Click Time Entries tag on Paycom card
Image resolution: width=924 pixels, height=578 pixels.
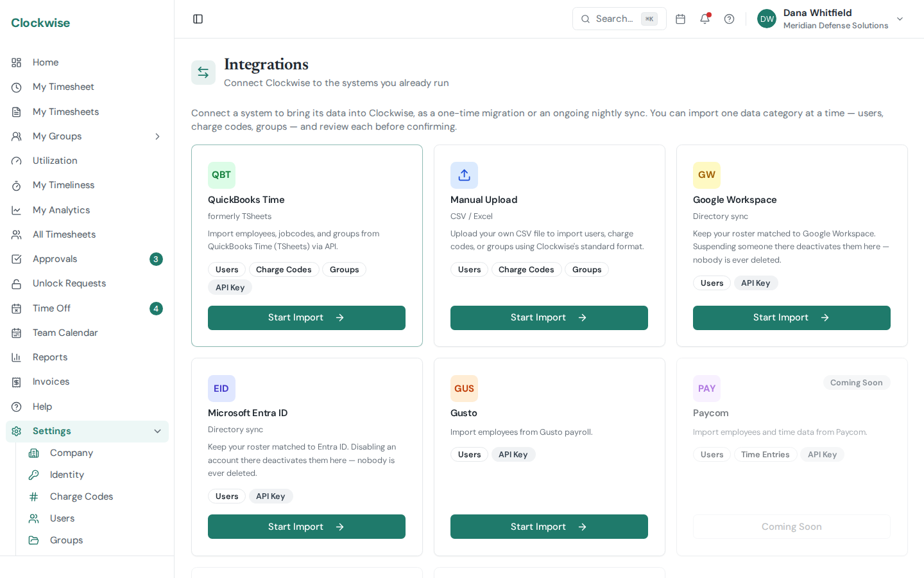point(766,455)
